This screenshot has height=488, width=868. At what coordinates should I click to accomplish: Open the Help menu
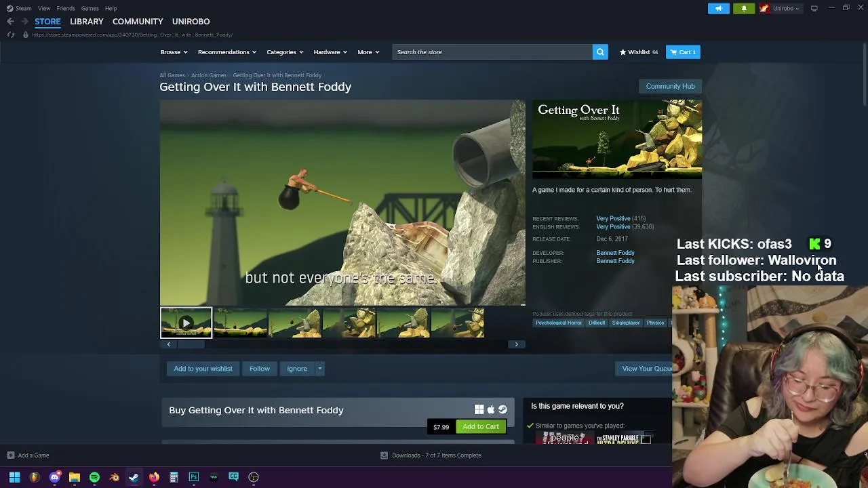[x=111, y=8]
